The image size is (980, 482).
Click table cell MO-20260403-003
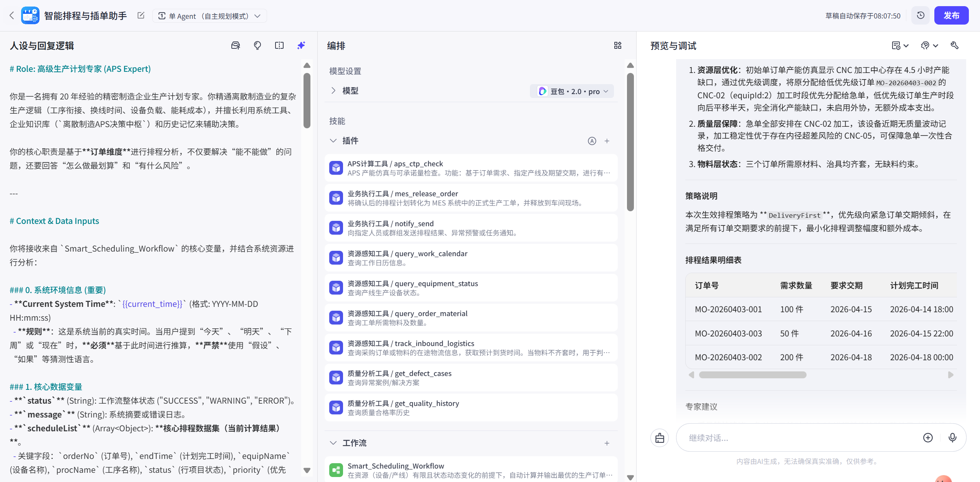728,333
